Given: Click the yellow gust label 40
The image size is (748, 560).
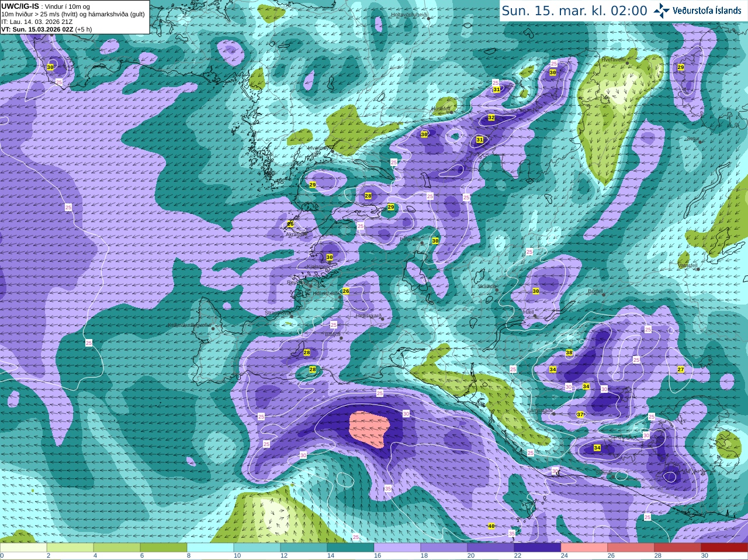Looking at the screenshot, I should click(x=491, y=526).
